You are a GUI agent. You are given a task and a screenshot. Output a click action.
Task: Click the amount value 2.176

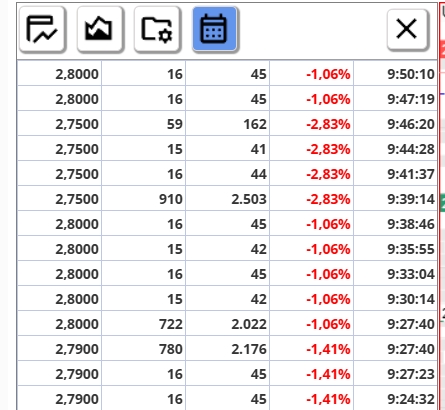[x=249, y=349]
